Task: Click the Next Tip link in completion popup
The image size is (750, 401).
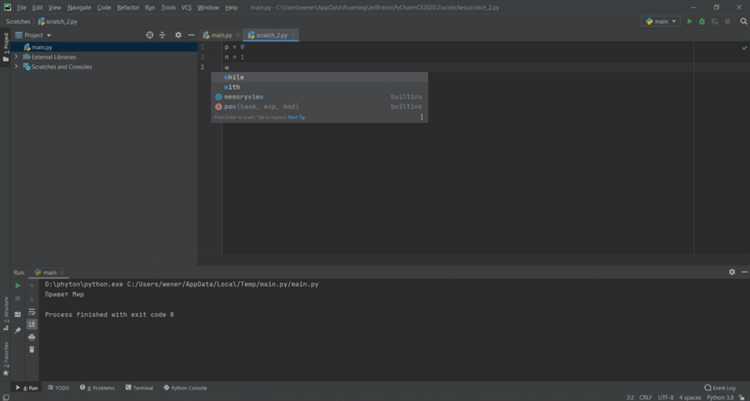Action: click(297, 117)
